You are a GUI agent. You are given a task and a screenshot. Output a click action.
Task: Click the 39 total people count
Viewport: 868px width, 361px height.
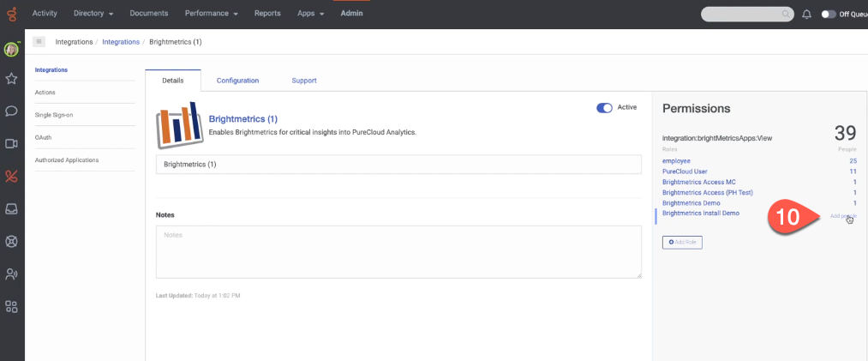846,134
